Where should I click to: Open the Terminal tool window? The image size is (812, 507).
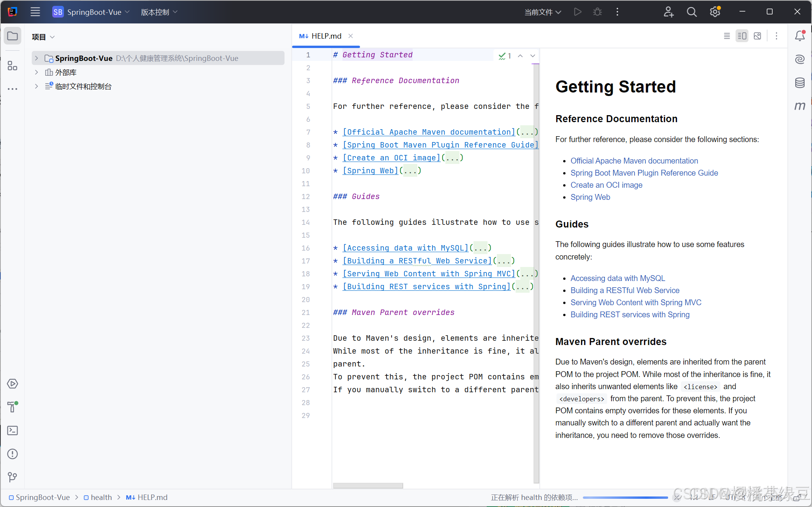point(12,431)
